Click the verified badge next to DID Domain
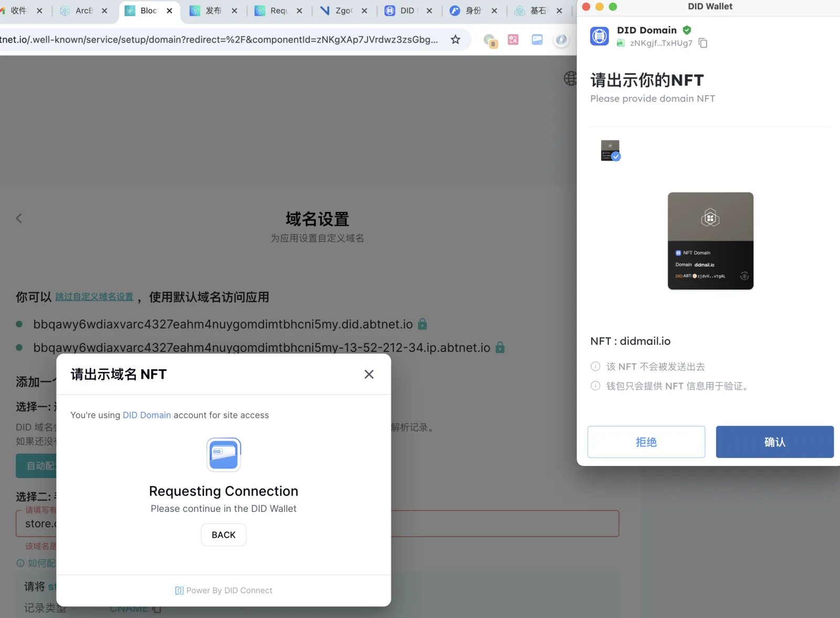 point(687,30)
